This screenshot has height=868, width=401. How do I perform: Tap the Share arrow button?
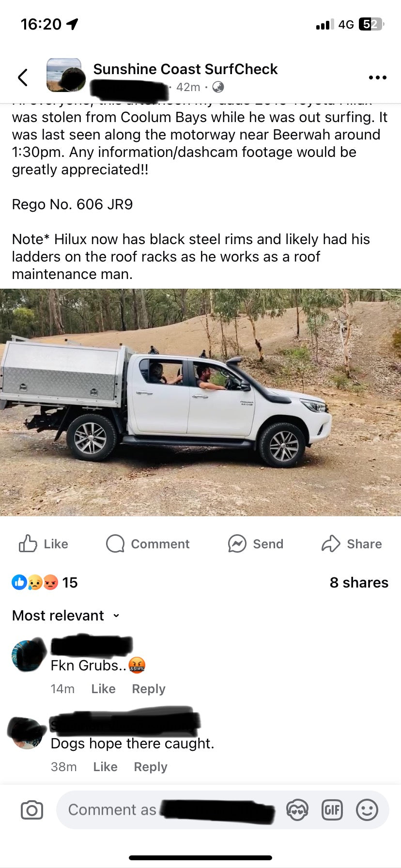pos(352,544)
